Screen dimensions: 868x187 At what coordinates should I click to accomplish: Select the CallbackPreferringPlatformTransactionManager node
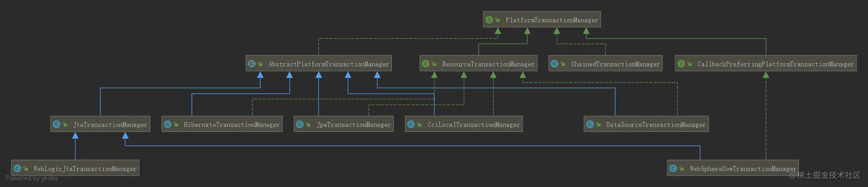click(766, 64)
